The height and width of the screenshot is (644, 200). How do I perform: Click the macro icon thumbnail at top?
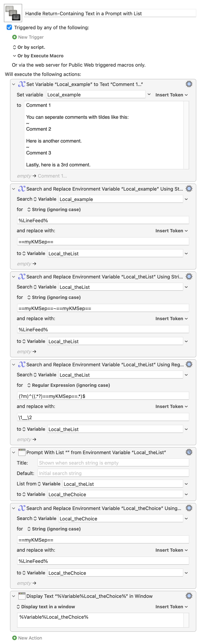point(13,13)
